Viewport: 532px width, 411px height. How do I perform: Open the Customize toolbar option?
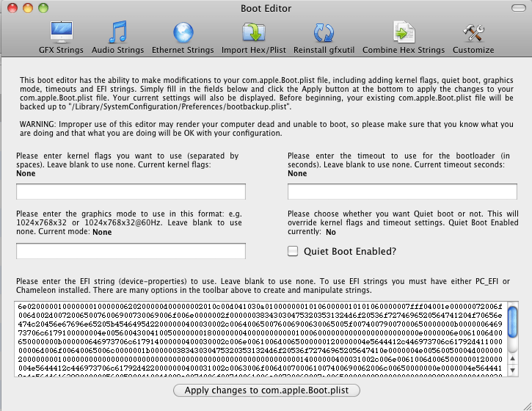click(473, 37)
